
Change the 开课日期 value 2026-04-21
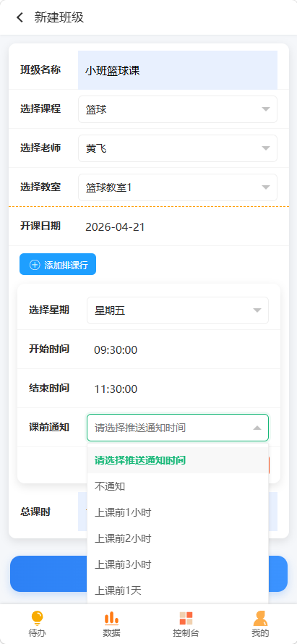pos(116,226)
